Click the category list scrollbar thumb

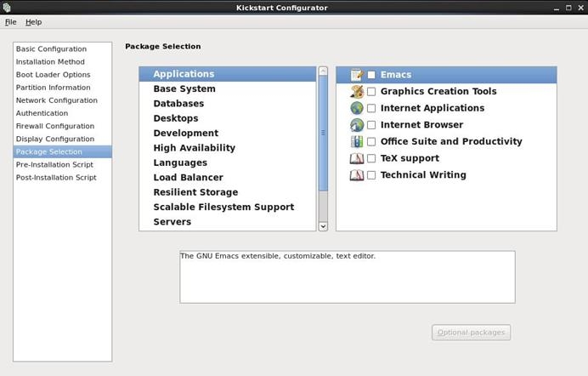(x=323, y=133)
